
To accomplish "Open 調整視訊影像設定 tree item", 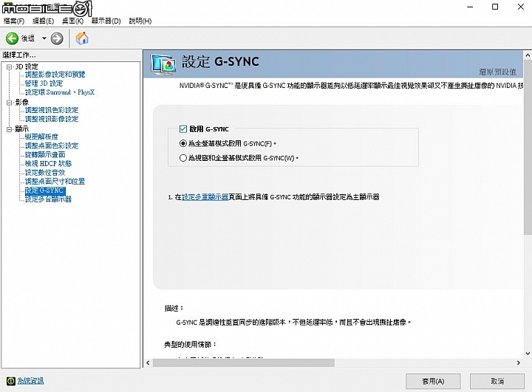I will [x=52, y=119].
